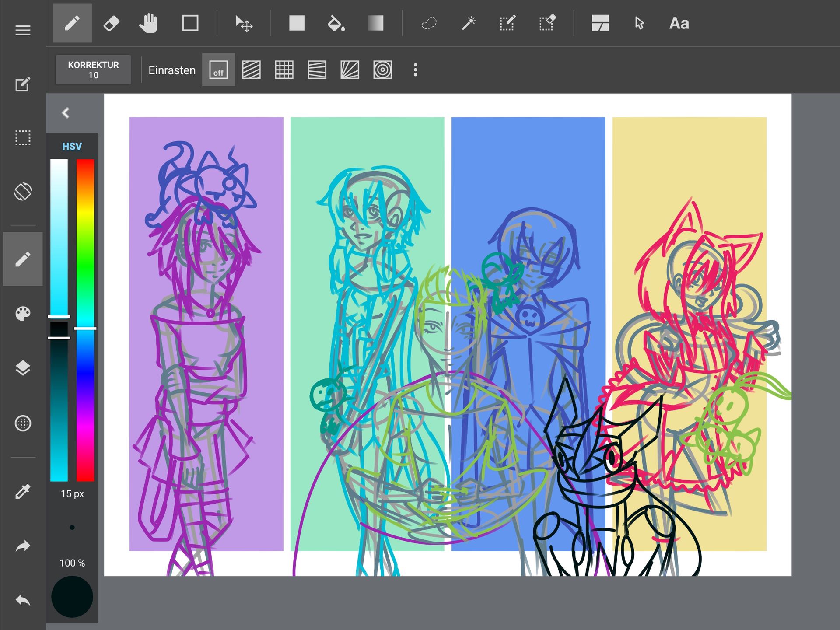Image resolution: width=840 pixels, height=630 pixels.
Task: Select the Text tool Aa
Action: pyautogui.click(x=679, y=23)
